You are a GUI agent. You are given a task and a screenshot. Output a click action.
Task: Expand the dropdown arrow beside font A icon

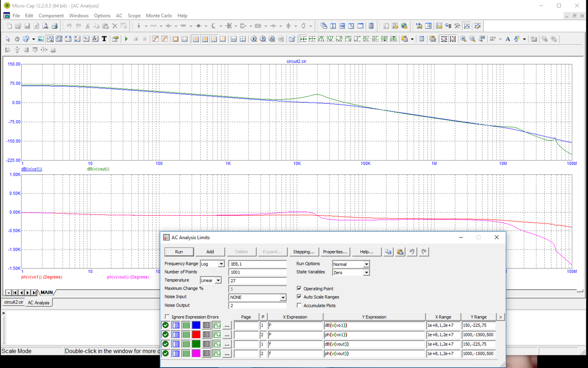[524, 39]
